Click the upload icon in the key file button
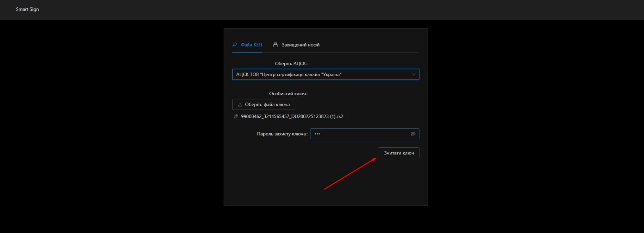644x233 pixels. (240, 105)
